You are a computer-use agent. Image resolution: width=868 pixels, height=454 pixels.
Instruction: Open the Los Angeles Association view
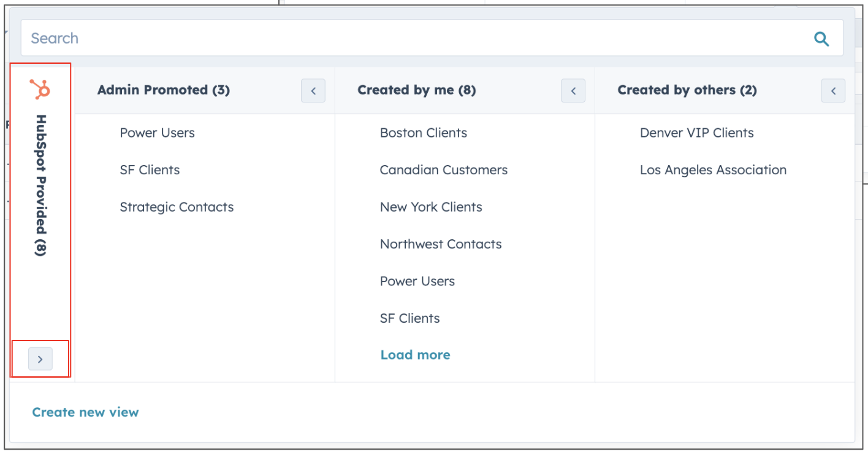pos(714,170)
